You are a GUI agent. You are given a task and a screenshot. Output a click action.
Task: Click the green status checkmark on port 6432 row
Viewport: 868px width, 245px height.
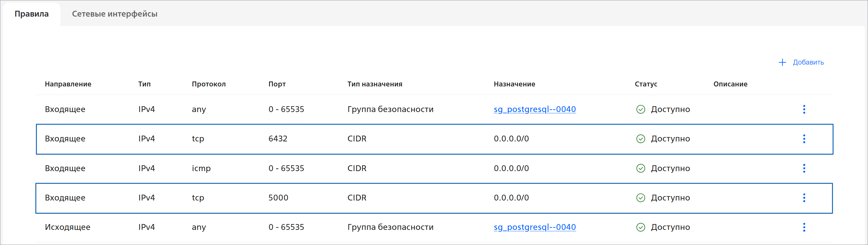[641, 139]
